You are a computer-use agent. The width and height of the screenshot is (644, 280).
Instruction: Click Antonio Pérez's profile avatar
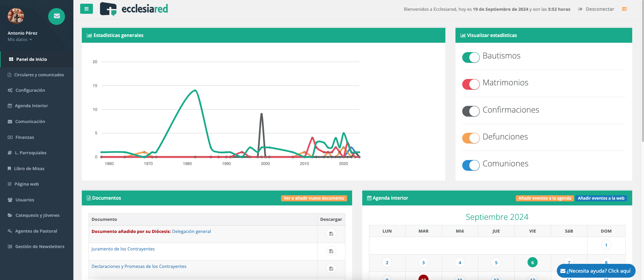[x=16, y=16]
